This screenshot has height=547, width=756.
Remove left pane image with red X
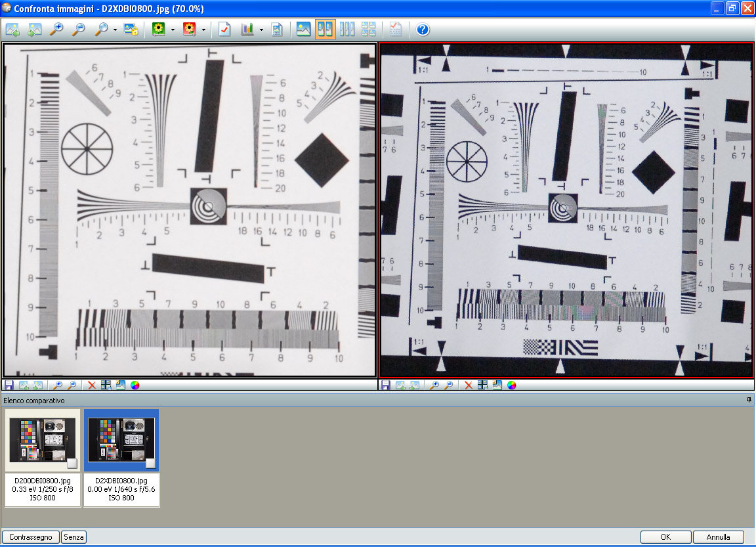tap(92, 385)
